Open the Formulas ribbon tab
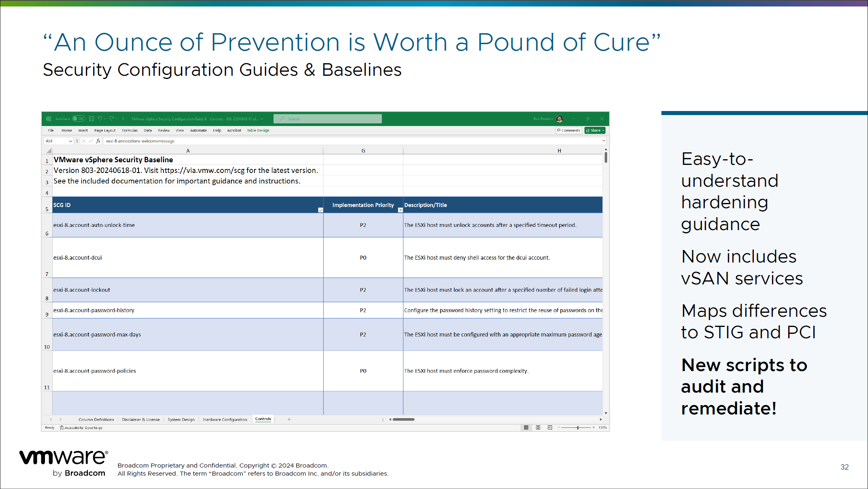The height and width of the screenshot is (489, 868). [130, 130]
